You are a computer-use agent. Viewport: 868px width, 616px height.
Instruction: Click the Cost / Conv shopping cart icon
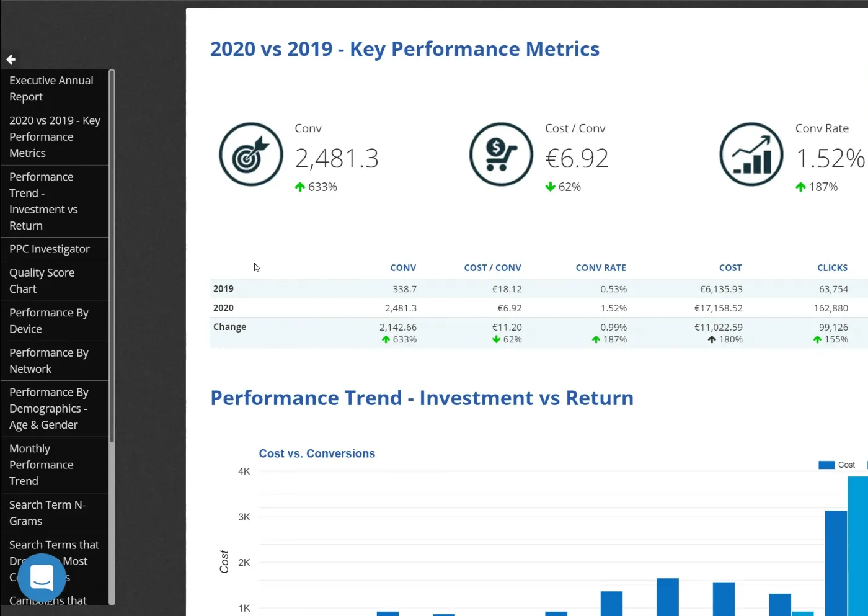click(x=501, y=154)
